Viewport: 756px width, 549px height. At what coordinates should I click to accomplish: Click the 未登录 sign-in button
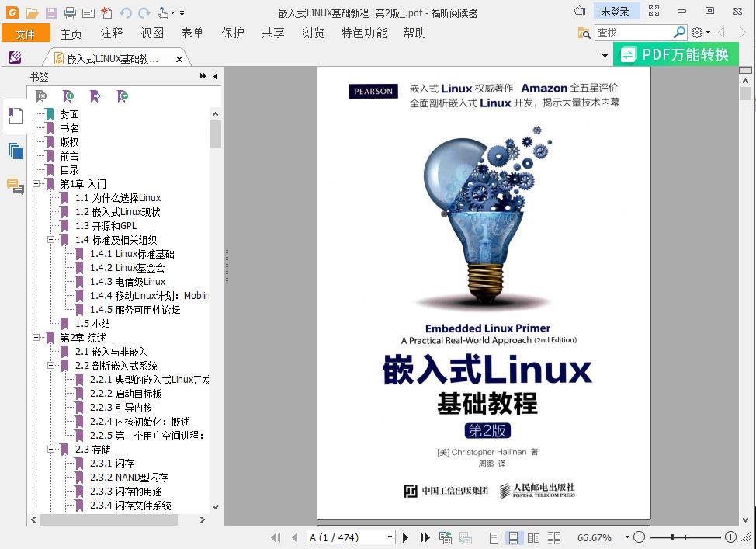tap(616, 11)
